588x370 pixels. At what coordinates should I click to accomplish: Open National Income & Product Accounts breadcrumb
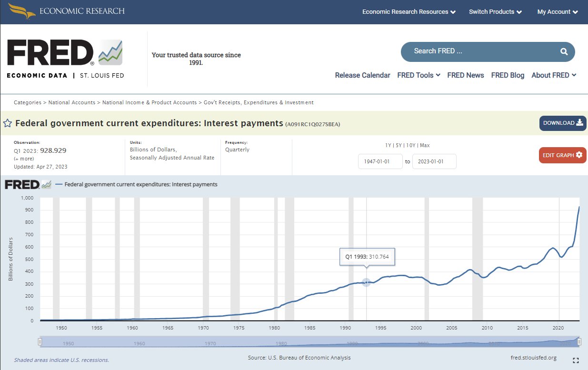click(x=149, y=102)
